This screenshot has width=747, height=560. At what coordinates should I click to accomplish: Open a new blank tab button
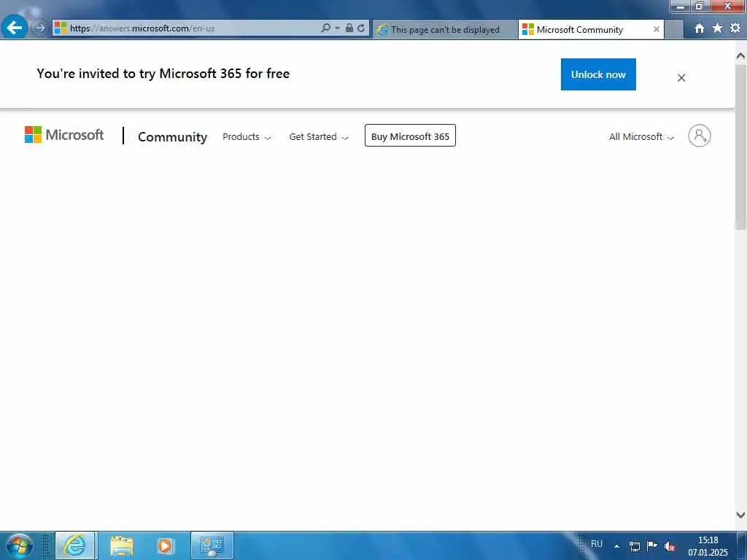tap(673, 29)
